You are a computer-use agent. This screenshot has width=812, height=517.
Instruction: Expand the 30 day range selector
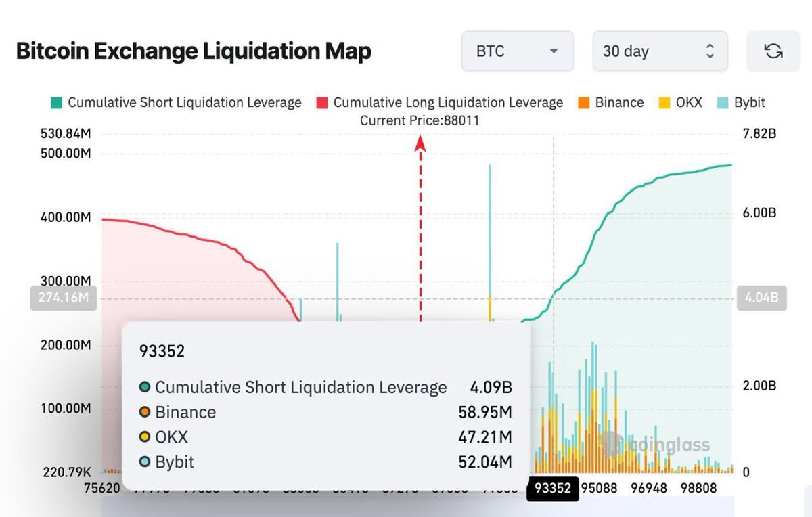pos(659,51)
